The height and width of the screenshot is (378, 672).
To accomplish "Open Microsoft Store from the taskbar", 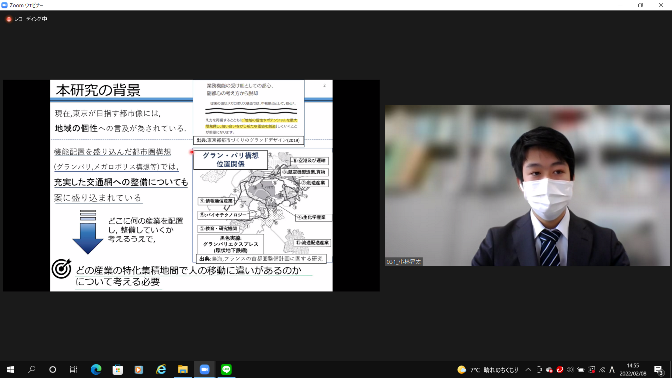I will coord(118,369).
